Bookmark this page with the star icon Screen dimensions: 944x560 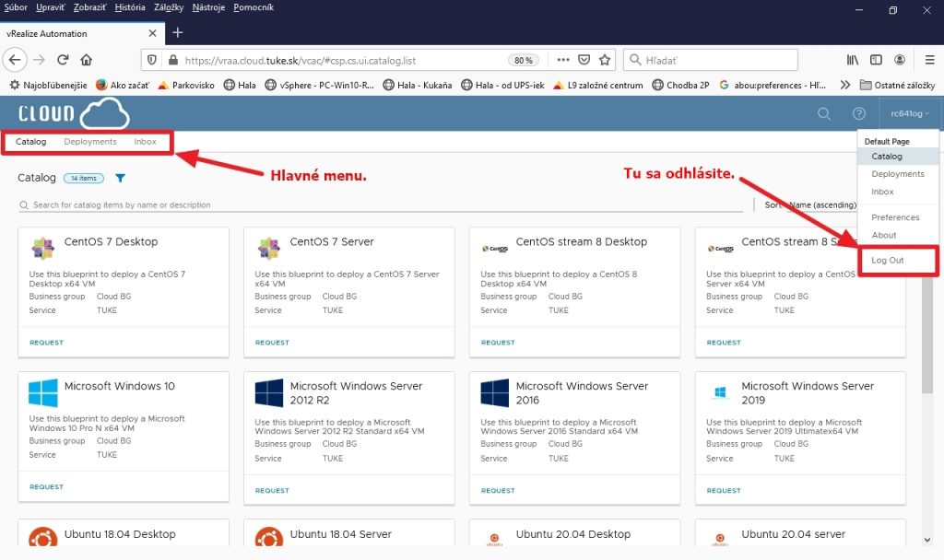pyautogui.click(x=605, y=60)
